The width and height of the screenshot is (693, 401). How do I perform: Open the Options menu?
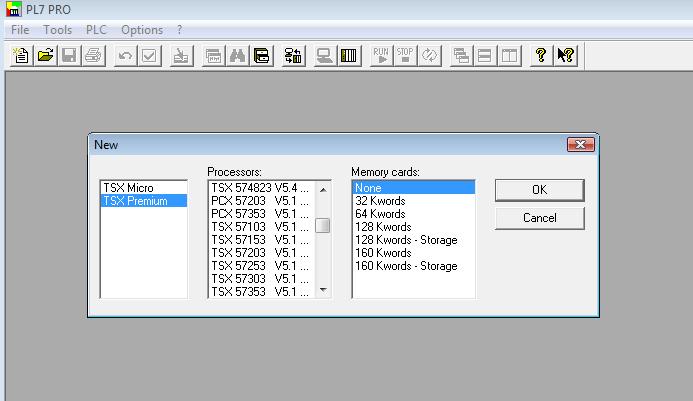142,30
